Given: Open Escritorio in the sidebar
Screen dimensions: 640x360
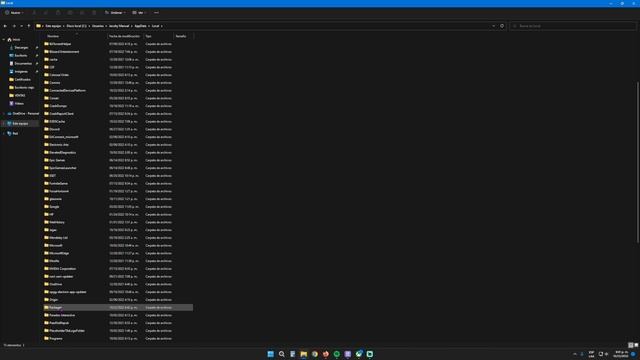Looking at the screenshot, I should [21, 56].
